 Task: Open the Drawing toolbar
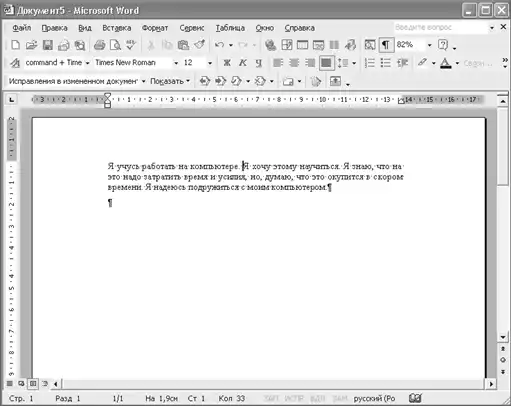[350, 45]
